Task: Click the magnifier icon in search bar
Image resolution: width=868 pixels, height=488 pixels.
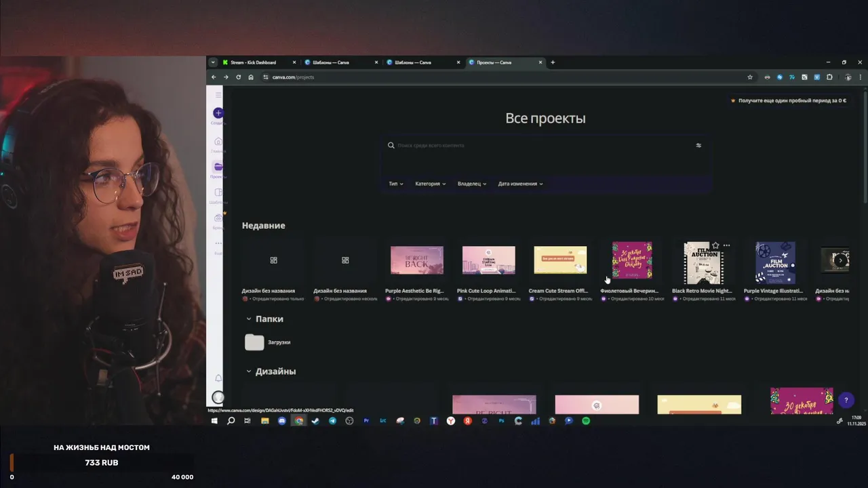Action: (391, 145)
